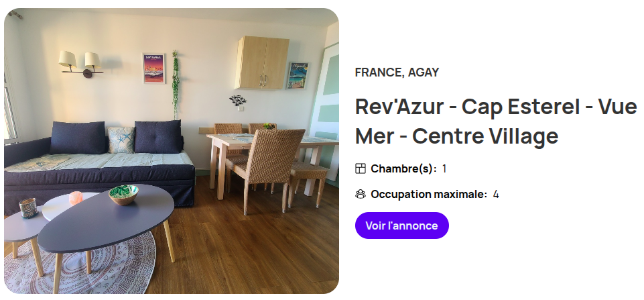
Task: Click the Voir l'annonce button
Action: pyautogui.click(x=401, y=226)
